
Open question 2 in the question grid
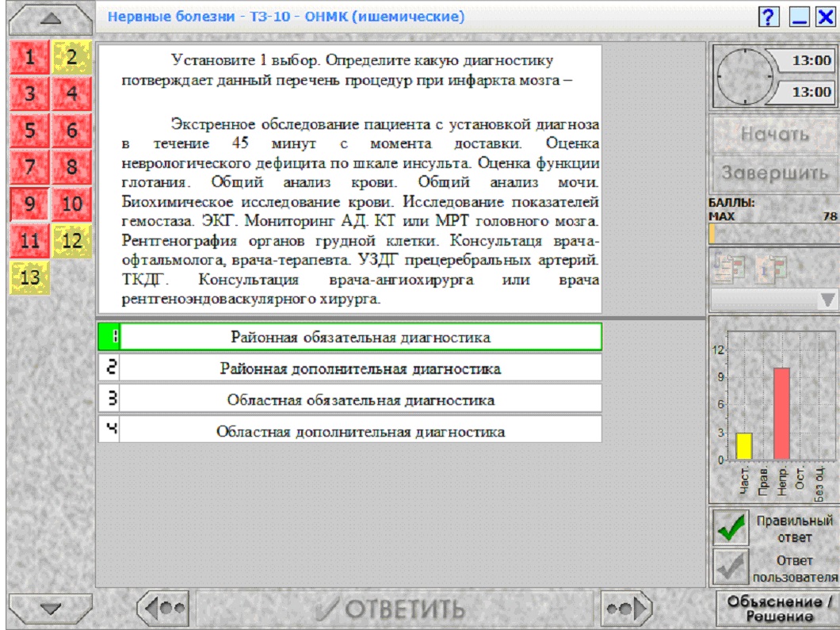[x=72, y=57]
